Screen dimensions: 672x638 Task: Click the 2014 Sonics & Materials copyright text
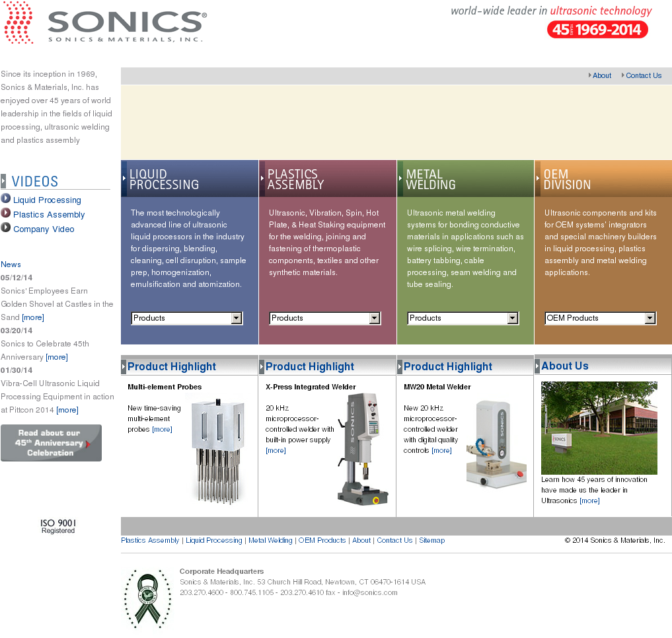[615, 541]
